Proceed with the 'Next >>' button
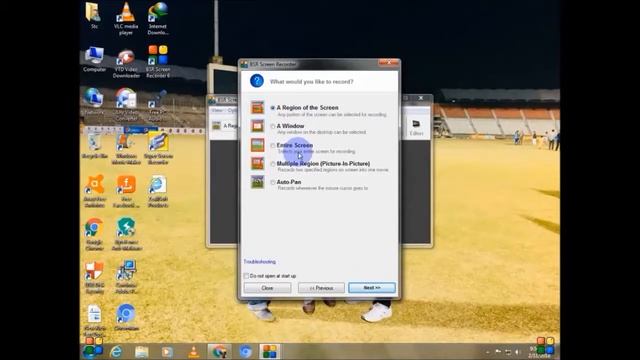The image size is (640, 360). pos(372,288)
